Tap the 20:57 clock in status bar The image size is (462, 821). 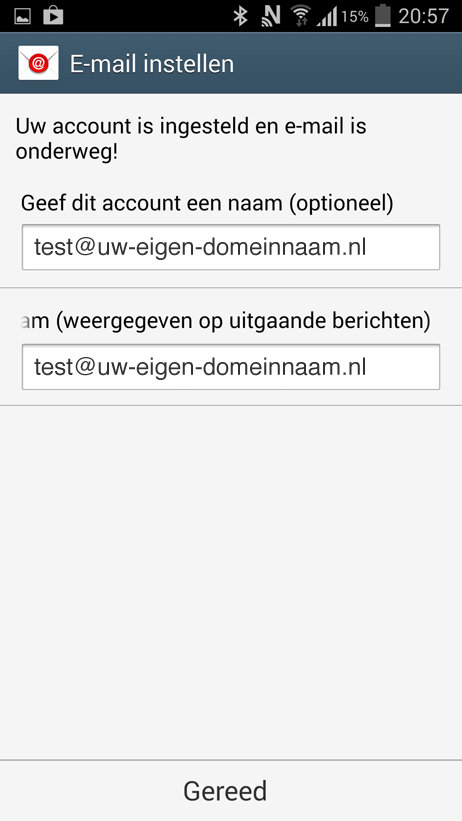(423, 16)
